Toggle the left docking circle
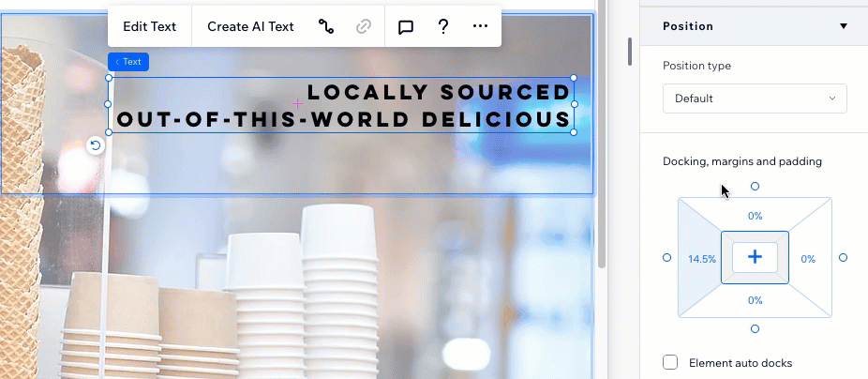The height and width of the screenshot is (379, 868). click(x=667, y=258)
